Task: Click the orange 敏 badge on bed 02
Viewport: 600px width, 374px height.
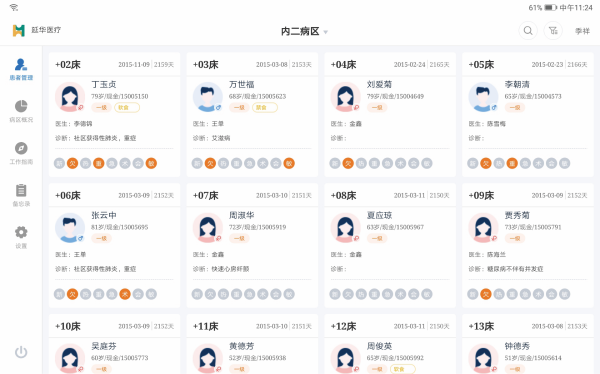Action: pos(151,163)
